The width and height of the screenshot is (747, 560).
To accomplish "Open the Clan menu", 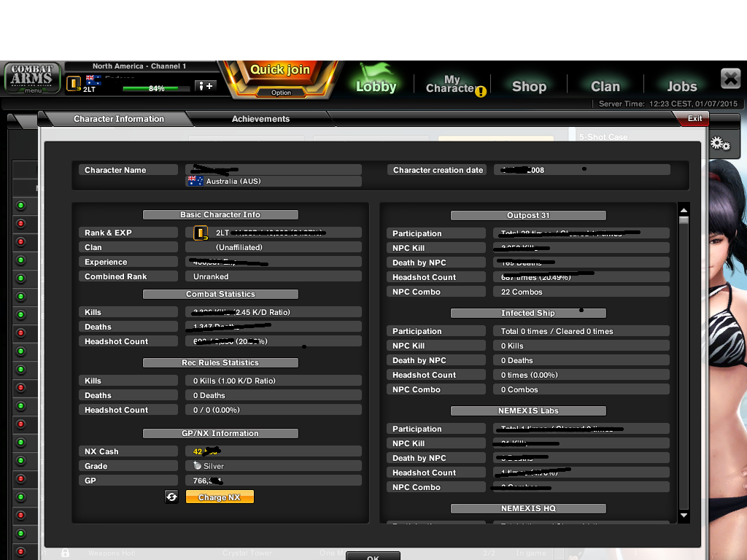I will point(605,86).
